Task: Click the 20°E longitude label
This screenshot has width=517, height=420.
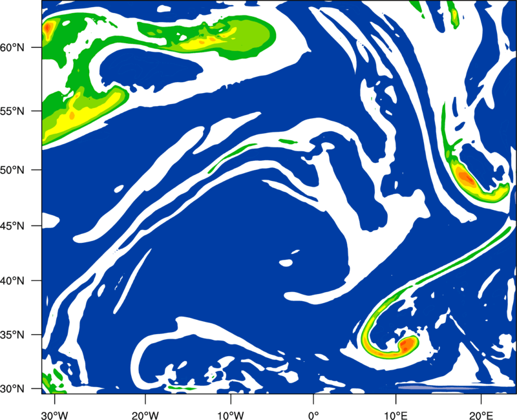Action: tap(481, 415)
